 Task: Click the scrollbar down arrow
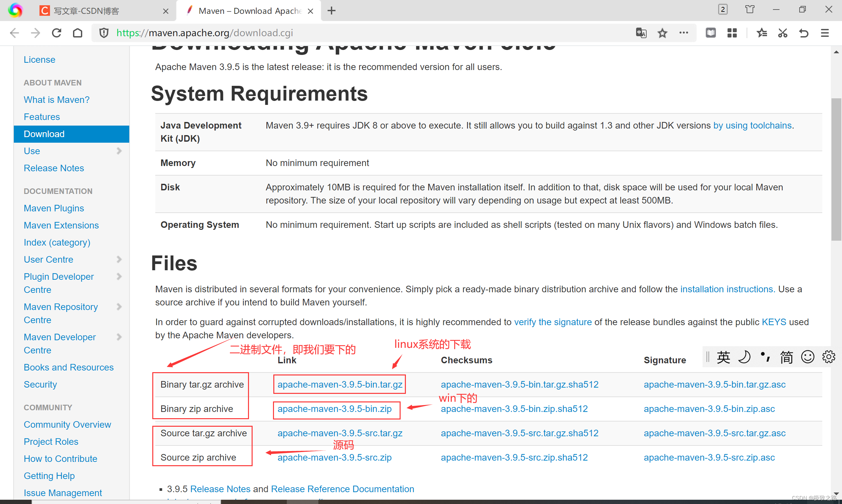836,493
